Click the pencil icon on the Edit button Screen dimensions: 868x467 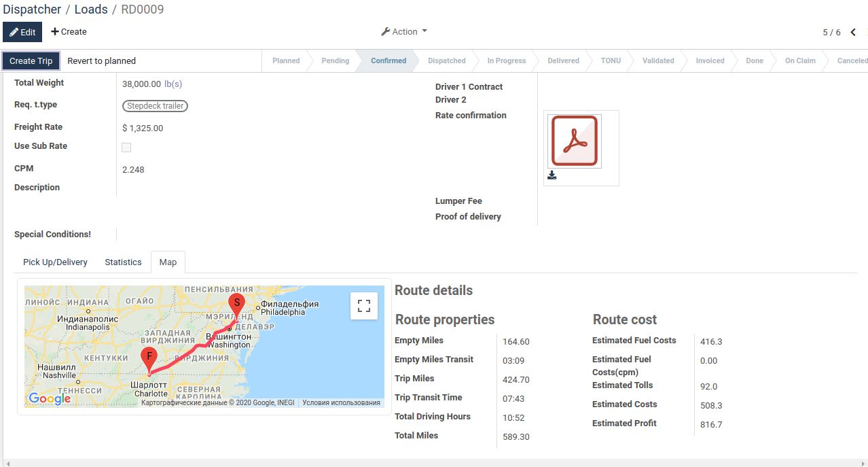(x=14, y=31)
